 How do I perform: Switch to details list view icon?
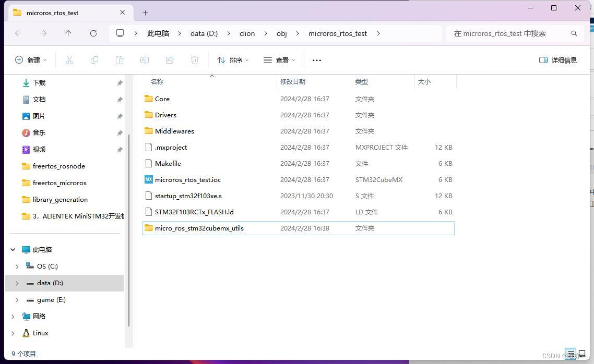point(570,354)
